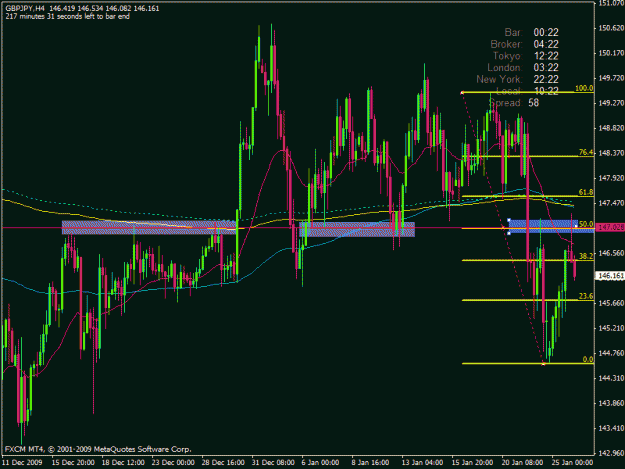
Task: Click the 20 Jan 08:00 time label
Action: pos(522,463)
